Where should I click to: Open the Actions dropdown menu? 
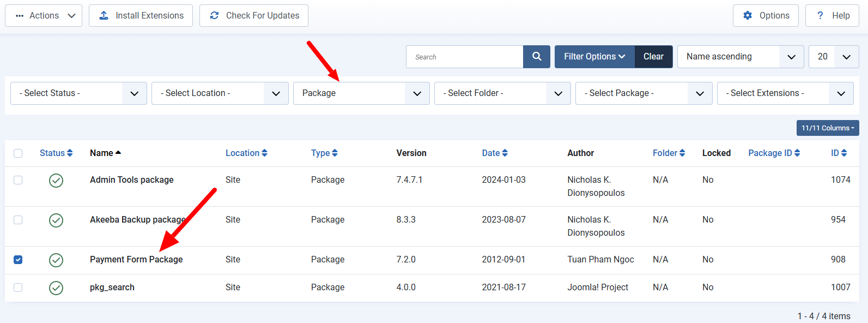coord(44,15)
